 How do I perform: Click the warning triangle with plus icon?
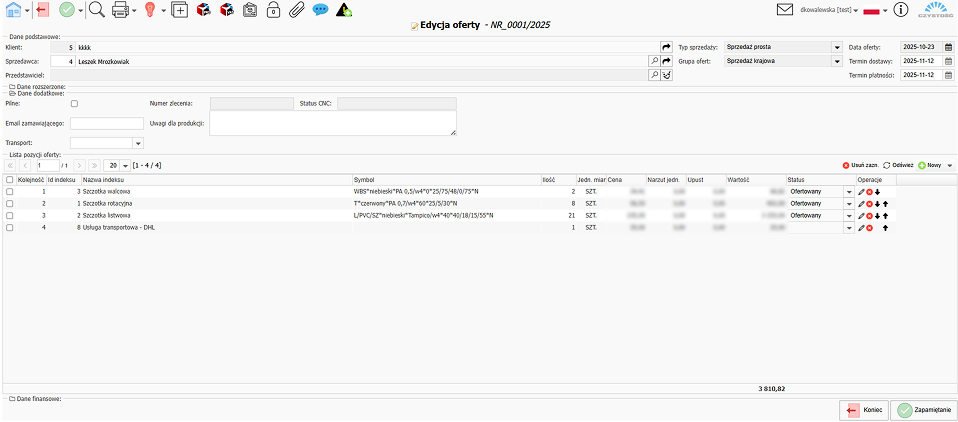coord(344,9)
